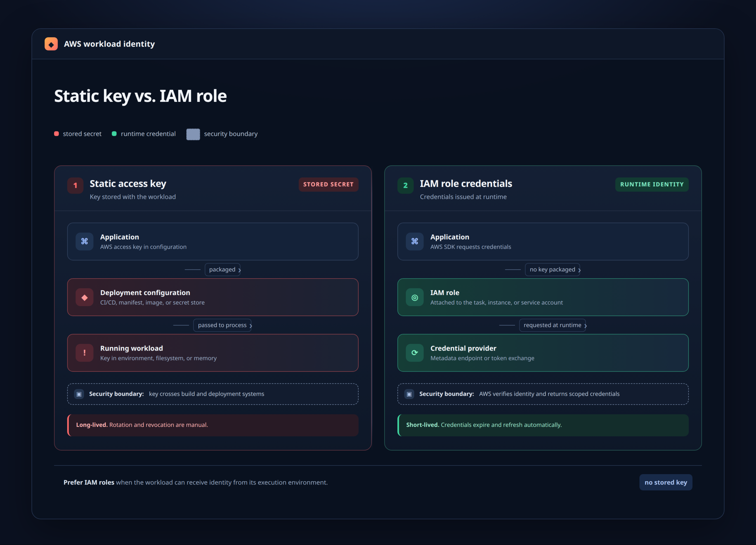
Task: Click the "Prefer IAM roles" footer text
Action: pos(196,482)
